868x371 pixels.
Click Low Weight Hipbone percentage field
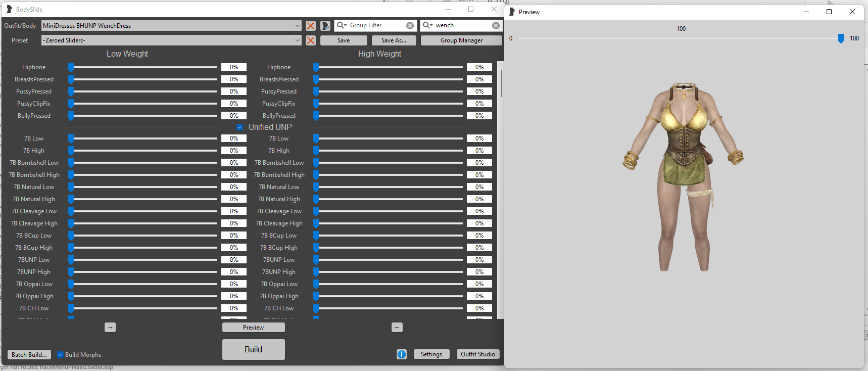[234, 67]
